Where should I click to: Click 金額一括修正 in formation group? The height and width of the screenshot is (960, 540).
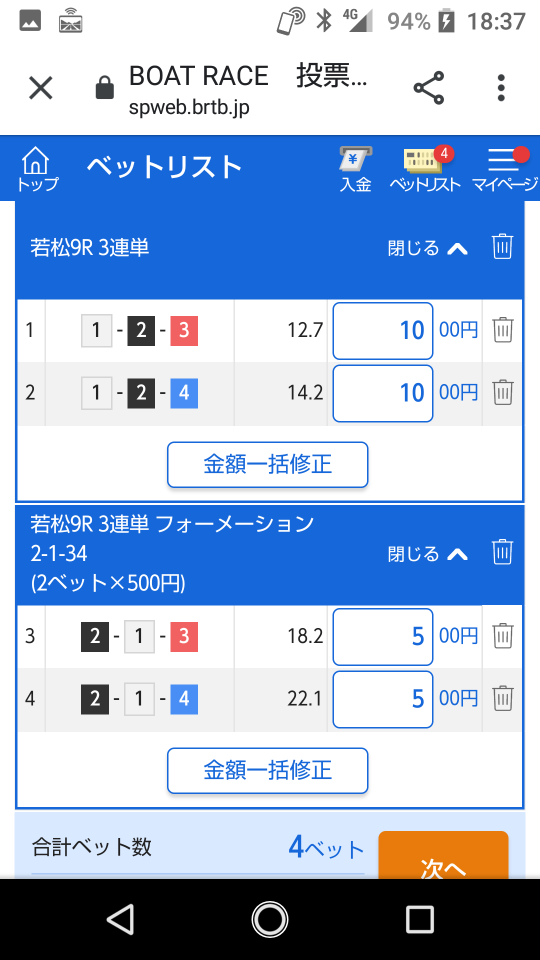[268, 770]
